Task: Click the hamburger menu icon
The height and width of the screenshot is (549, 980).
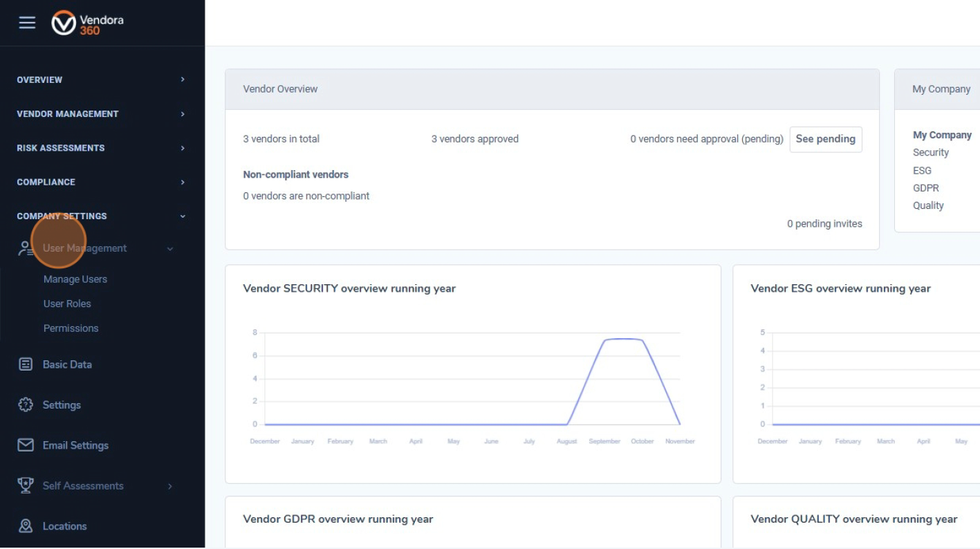Action: [x=27, y=23]
